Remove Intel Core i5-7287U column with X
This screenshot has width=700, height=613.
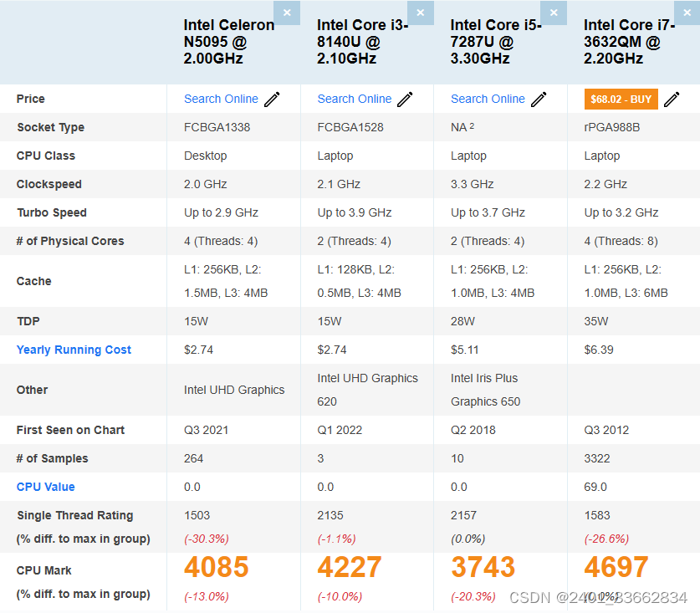(x=554, y=13)
